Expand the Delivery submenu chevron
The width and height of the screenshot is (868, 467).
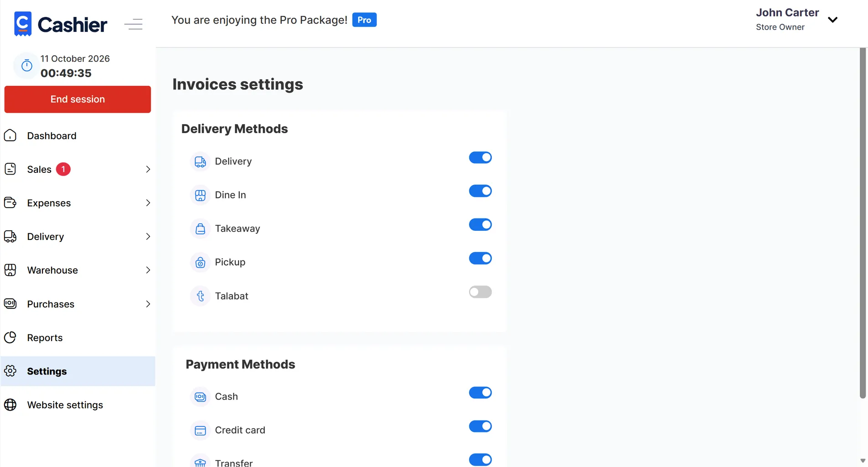pos(148,236)
